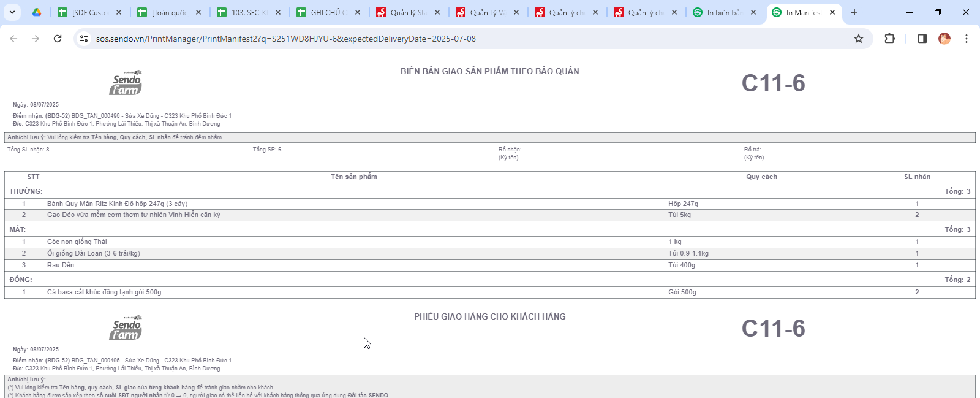Open Chrome three-dot menu
Screen dimensions: 980x398
coord(967,39)
